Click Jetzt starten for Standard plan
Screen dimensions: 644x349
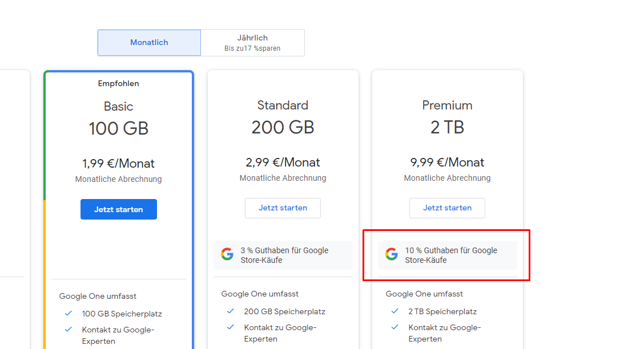pyautogui.click(x=283, y=208)
